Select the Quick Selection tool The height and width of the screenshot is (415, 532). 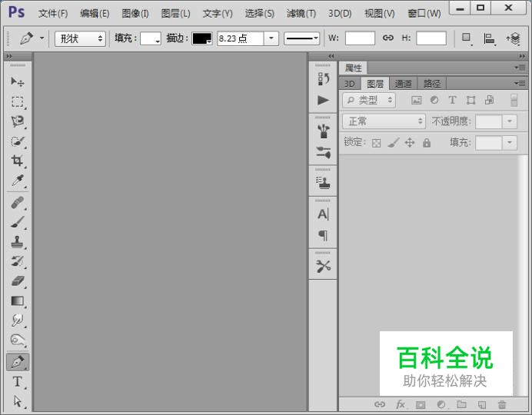pos(18,141)
